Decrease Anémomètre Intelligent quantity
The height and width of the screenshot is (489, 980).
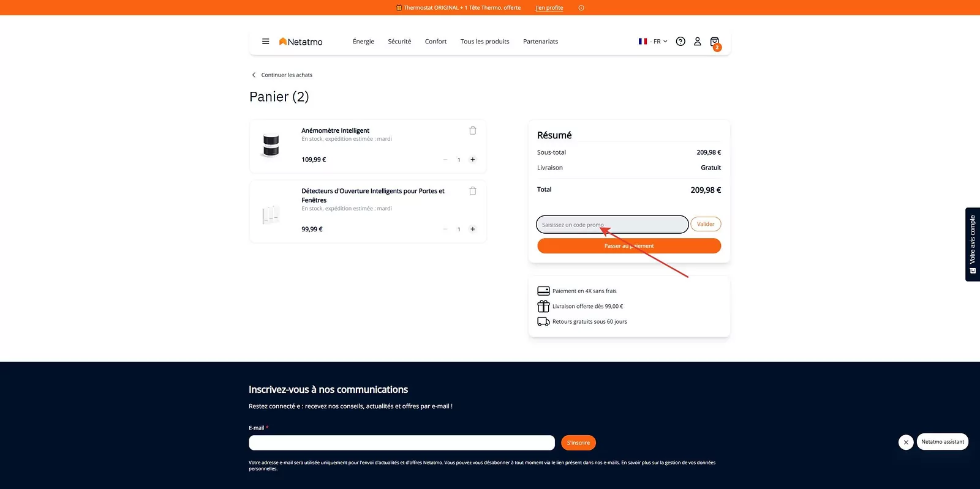445,160
